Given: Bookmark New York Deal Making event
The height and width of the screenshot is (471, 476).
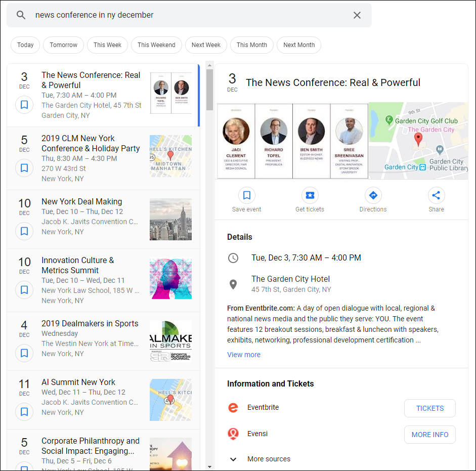Looking at the screenshot, I should tap(24, 231).
